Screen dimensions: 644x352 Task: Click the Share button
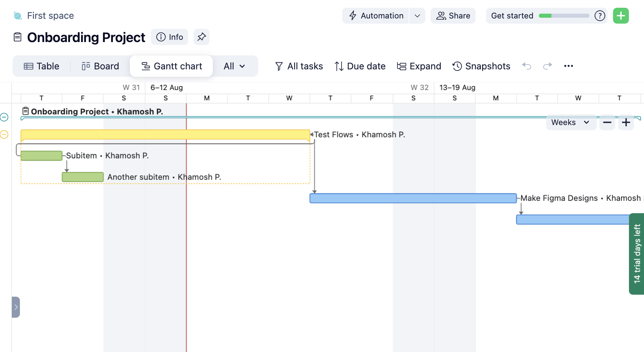coord(453,16)
